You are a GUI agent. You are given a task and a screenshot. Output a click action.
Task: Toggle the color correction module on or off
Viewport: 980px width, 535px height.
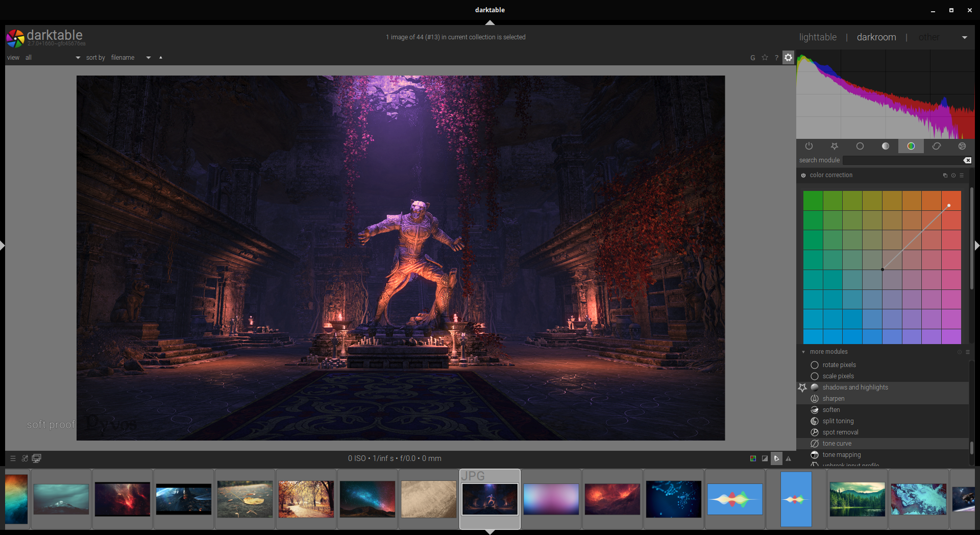point(803,175)
